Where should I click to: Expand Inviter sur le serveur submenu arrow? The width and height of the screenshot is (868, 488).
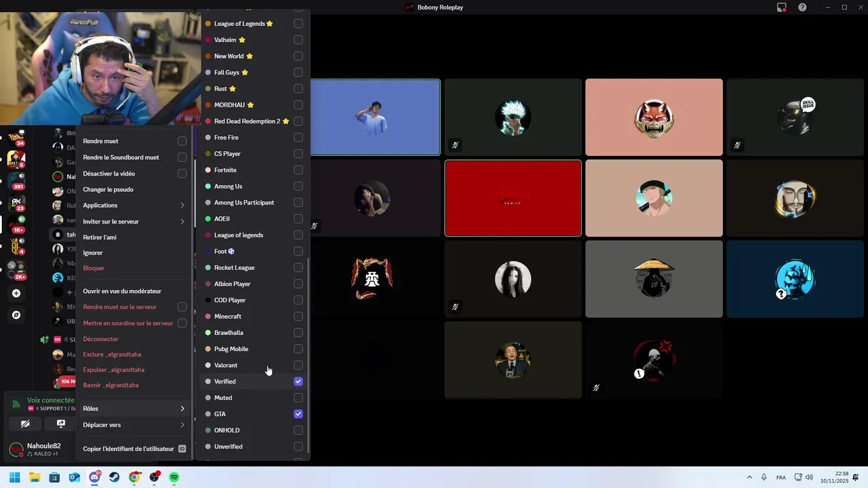[182, 222]
